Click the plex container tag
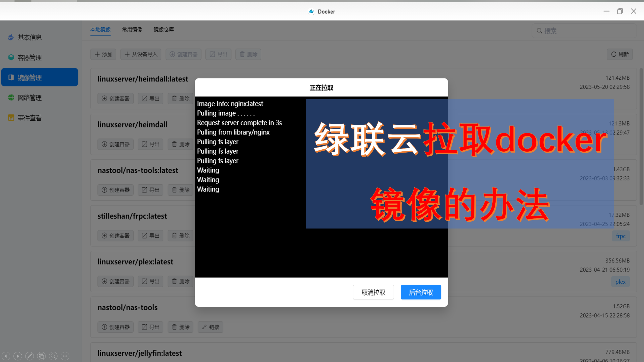The image size is (644, 362). pos(620,282)
